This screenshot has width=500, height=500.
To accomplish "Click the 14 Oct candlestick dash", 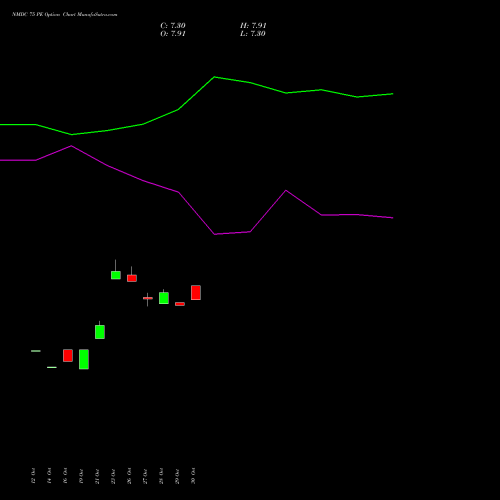I will (x=52, y=367).
